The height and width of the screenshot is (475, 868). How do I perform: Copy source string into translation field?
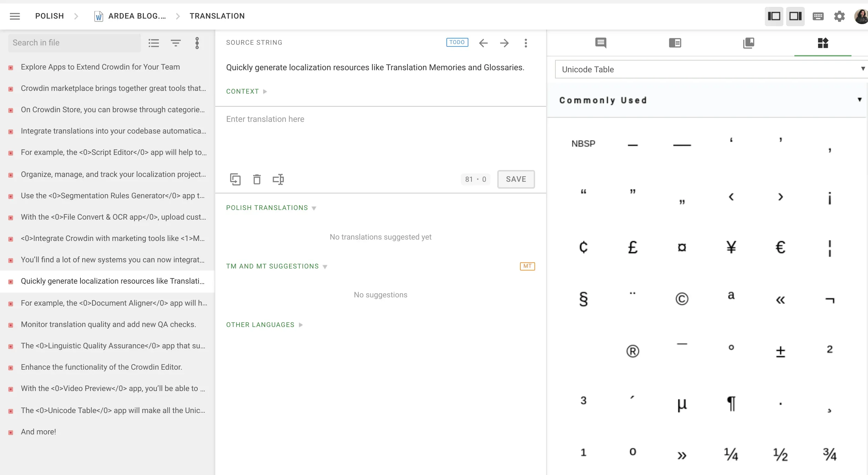236,179
